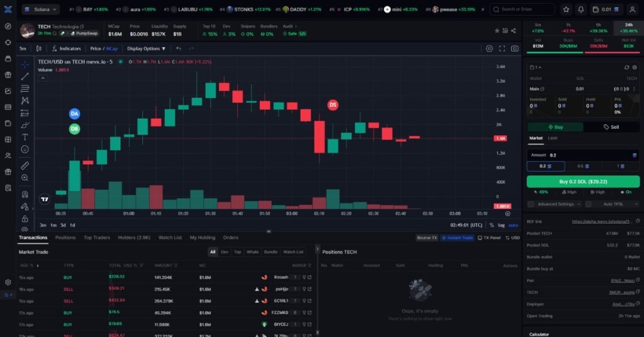Select the brush drawing tool
This screenshot has width=644, height=337.
[25, 124]
